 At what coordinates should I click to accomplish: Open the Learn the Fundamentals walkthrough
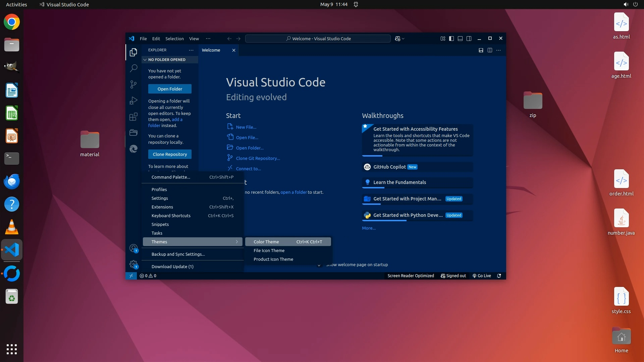(x=399, y=182)
